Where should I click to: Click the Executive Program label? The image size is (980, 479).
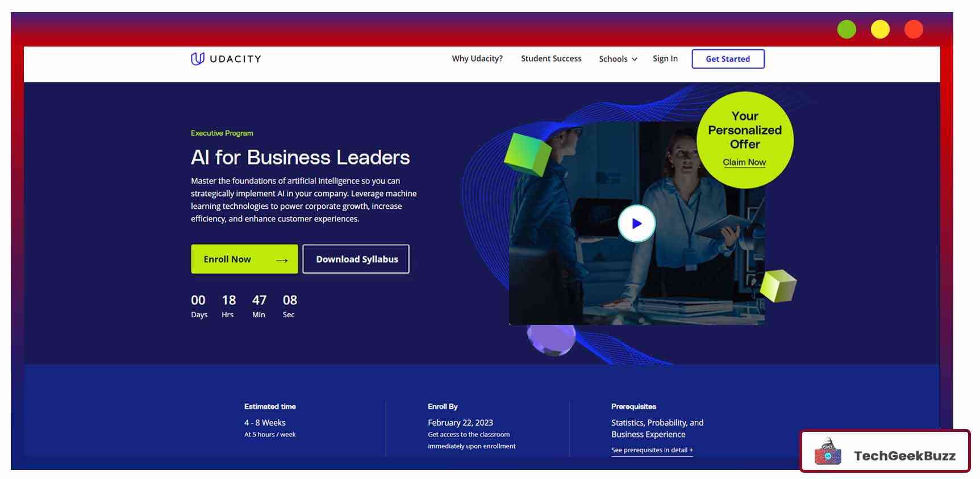[222, 133]
